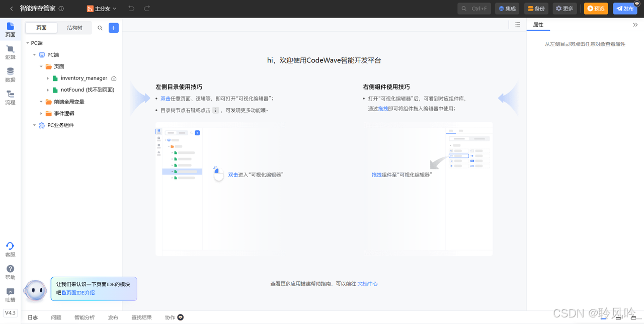Click the blue plus add button
The image size is (644, 324).
pyautogui.click(x=114, y=28)
